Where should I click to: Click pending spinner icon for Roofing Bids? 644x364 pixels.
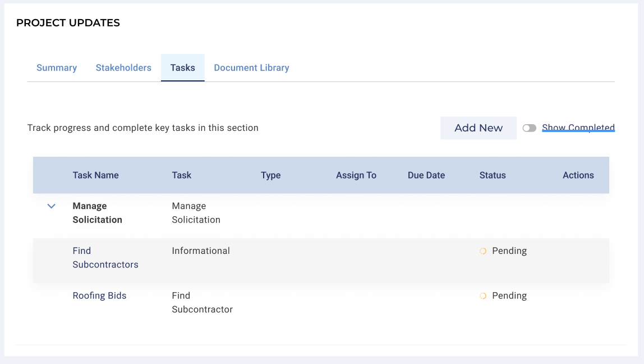pyautogui.click(x=482, y=296)
